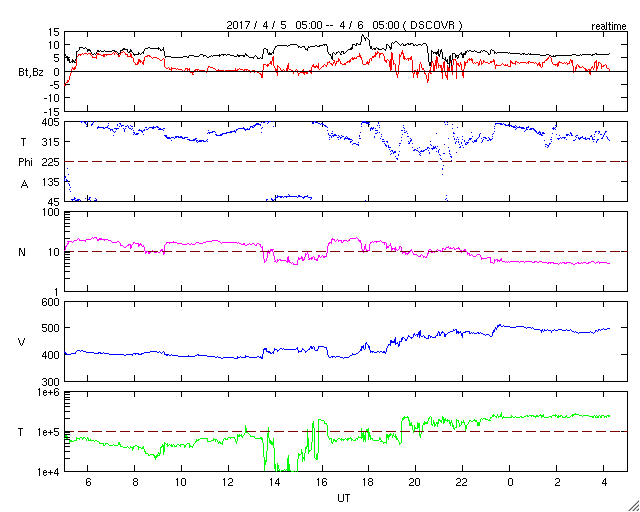This screenshot has height=512, width=640.
Task: Click the "6" hour tick on UT axis
Action: (x=88, y=482)
